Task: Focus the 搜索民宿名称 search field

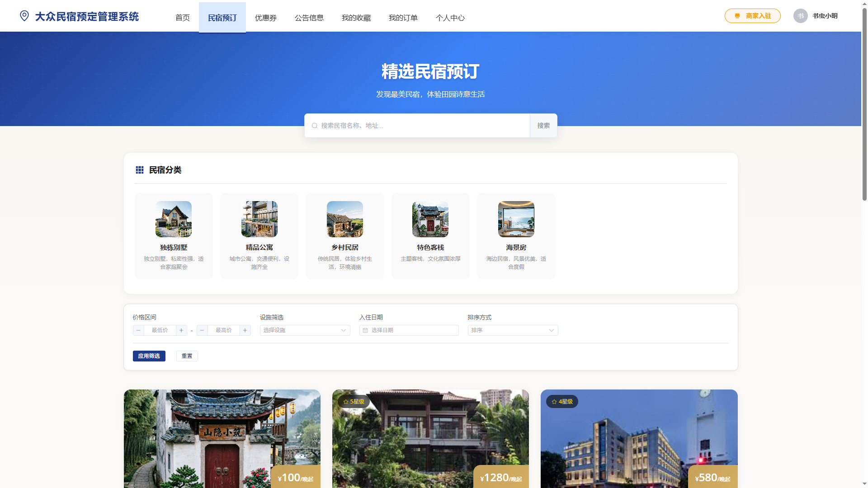Action: (x=417, y=126)
